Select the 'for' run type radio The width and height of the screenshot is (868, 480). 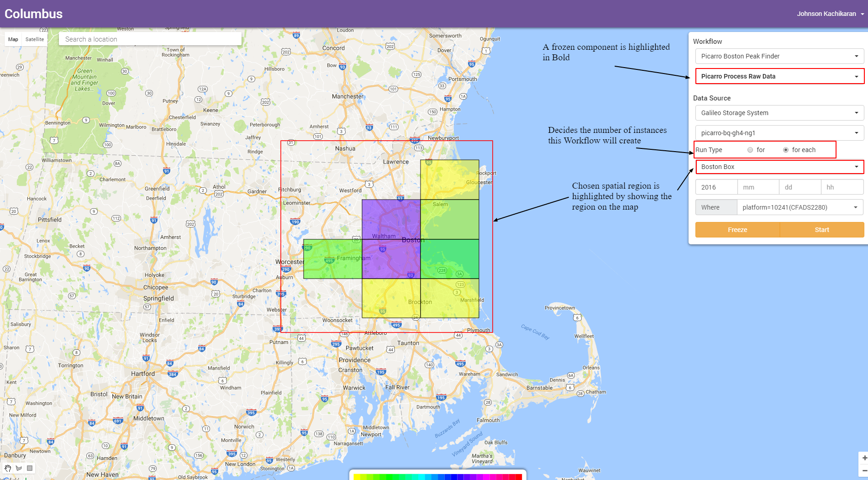click(x=750, y=150)
